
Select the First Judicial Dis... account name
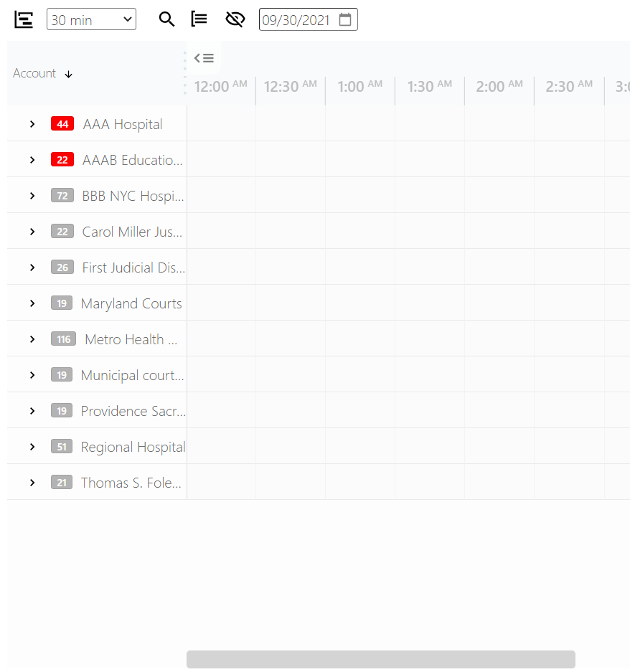[x=133, y=268]
